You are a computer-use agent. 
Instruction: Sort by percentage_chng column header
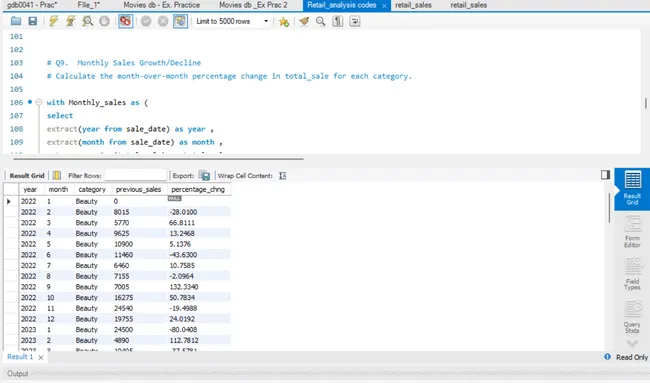[x=198, y=189]
